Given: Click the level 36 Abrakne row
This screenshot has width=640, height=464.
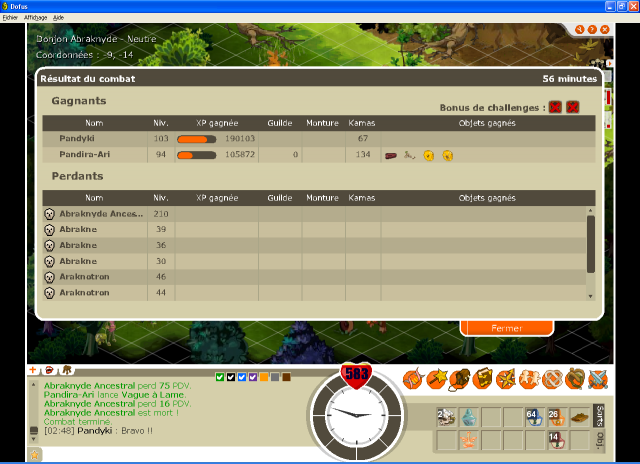Looking at the screenshot, I should [x=314, y=245].
